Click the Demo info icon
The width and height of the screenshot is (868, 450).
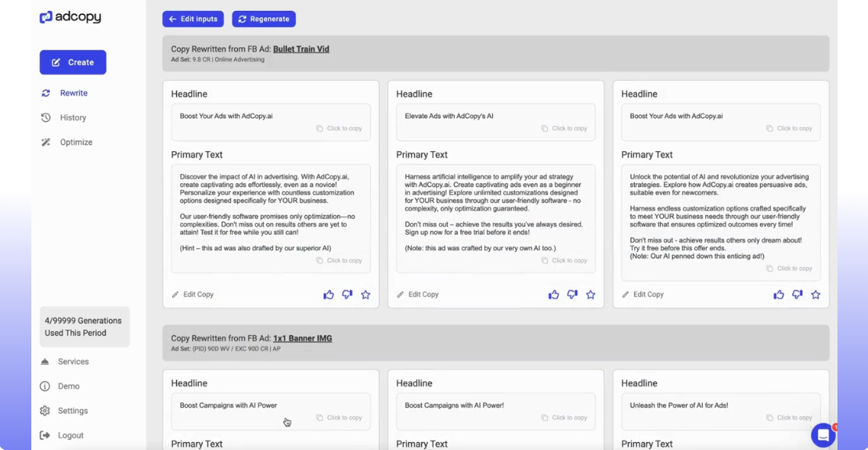coord(45,387)
